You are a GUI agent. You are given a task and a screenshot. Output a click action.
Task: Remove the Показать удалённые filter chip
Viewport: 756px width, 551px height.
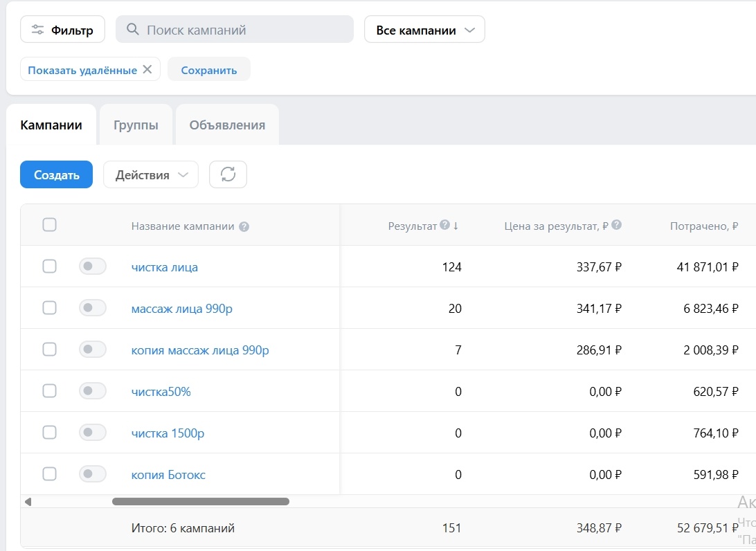click(146, 69)
